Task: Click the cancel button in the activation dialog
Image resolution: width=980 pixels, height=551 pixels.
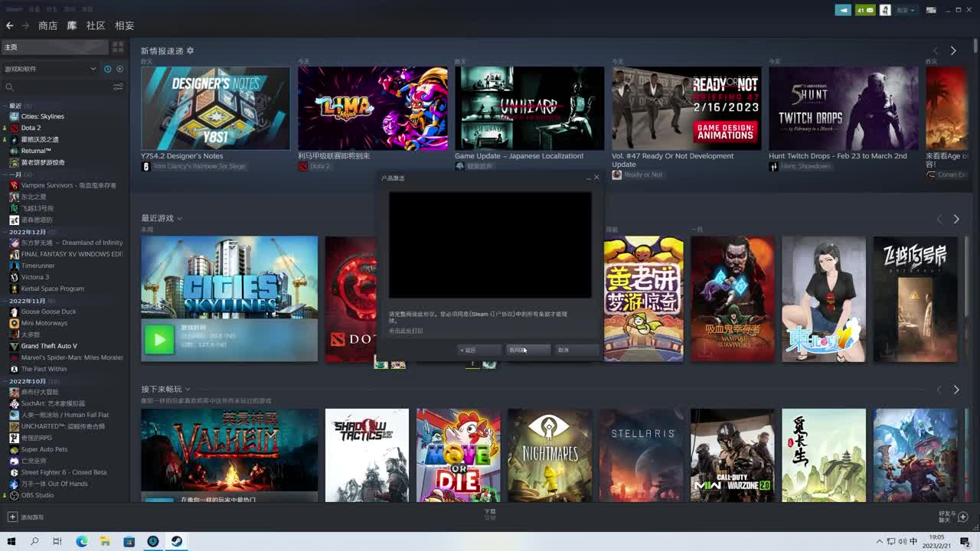Action: click(x=576, y=350)
